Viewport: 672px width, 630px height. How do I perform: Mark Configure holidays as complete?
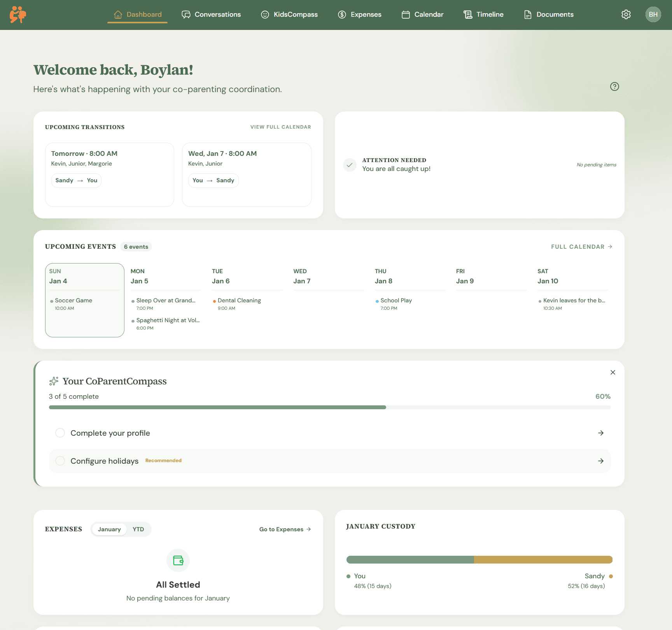(60, 461)
